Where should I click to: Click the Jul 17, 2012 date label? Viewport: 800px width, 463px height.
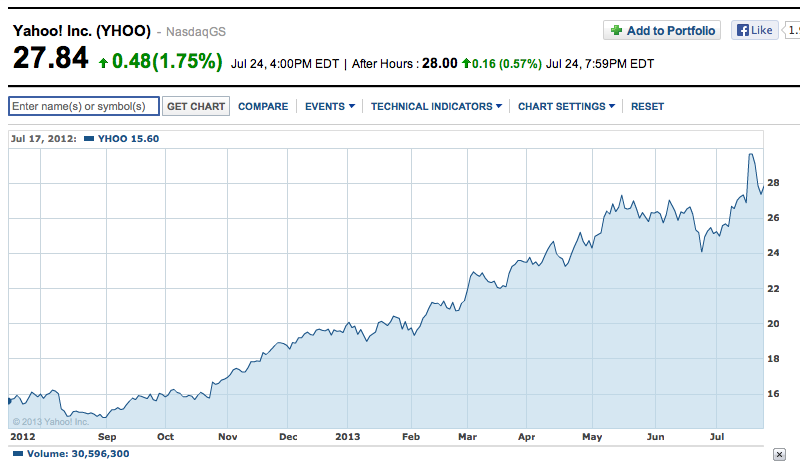point(43,138)
